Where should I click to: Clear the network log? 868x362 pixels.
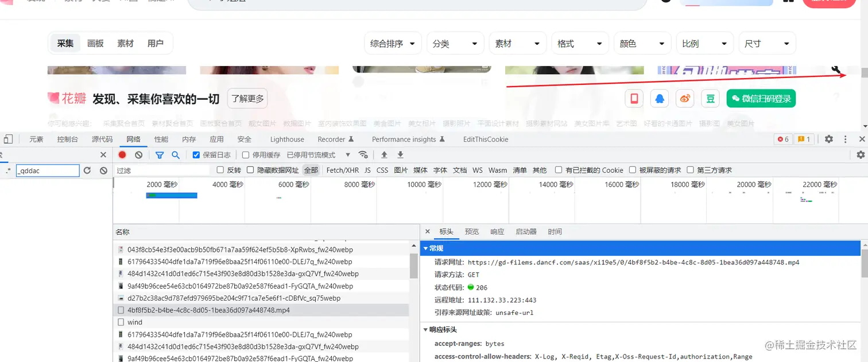138,155
